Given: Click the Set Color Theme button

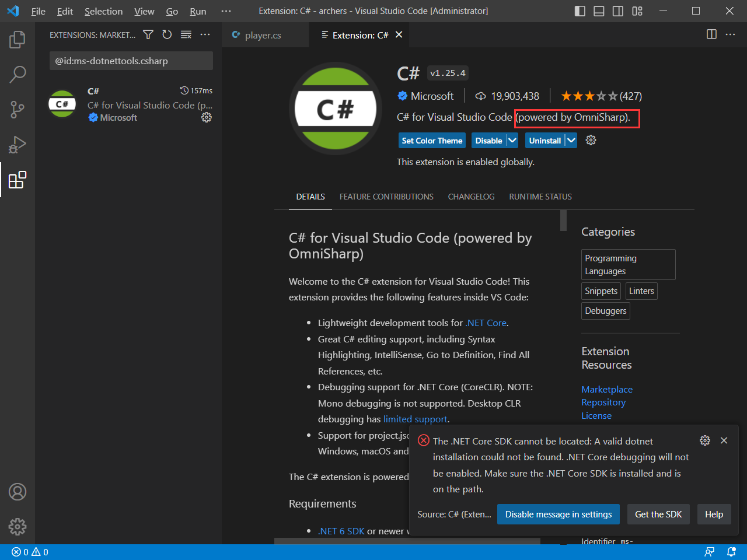Looking at the screenshot, I should click(x=432, y=141).
